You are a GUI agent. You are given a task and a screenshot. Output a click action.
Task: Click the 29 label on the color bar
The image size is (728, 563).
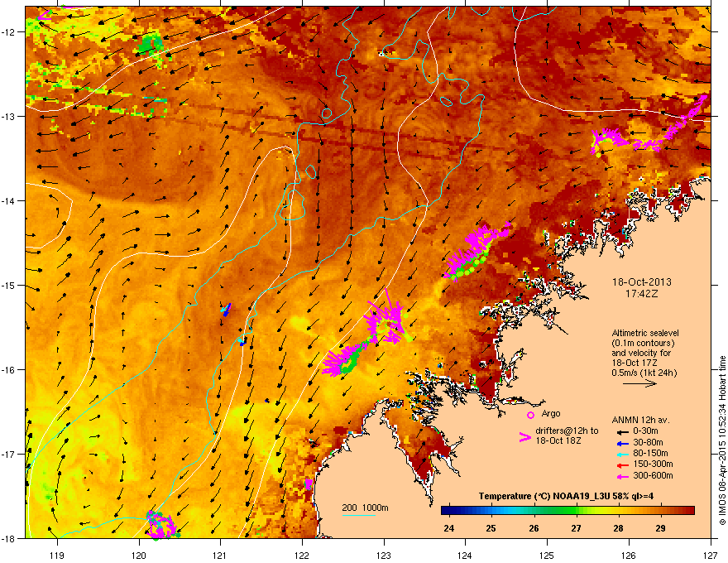tap(660, 528)
